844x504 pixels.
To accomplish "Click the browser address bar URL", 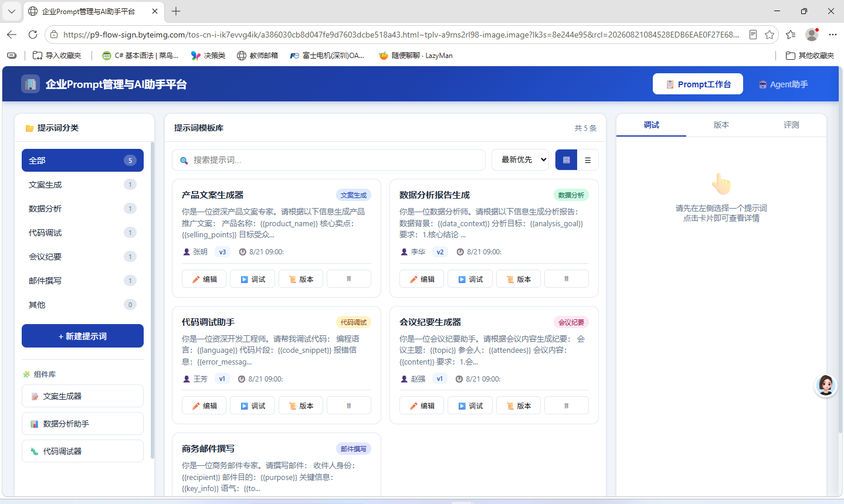I will (401, 35).
